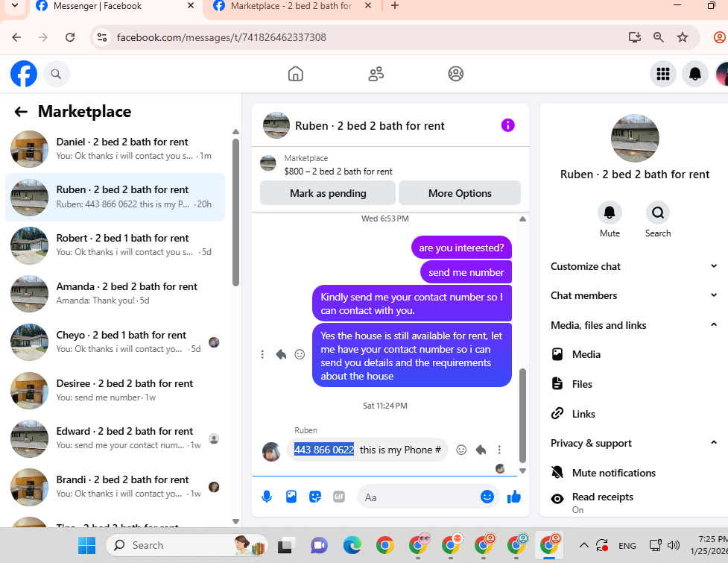Attach a photo using the image icon
Viewport: 728px width, 563px height.
291,497
